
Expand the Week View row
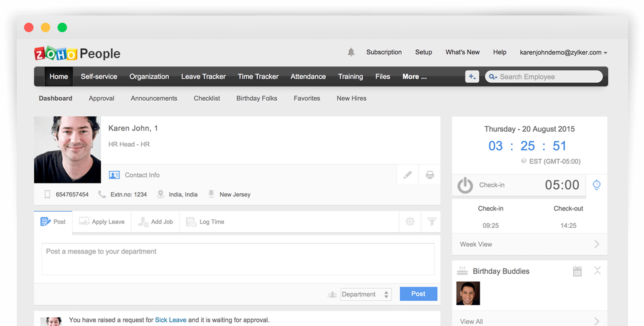[529, 244]
